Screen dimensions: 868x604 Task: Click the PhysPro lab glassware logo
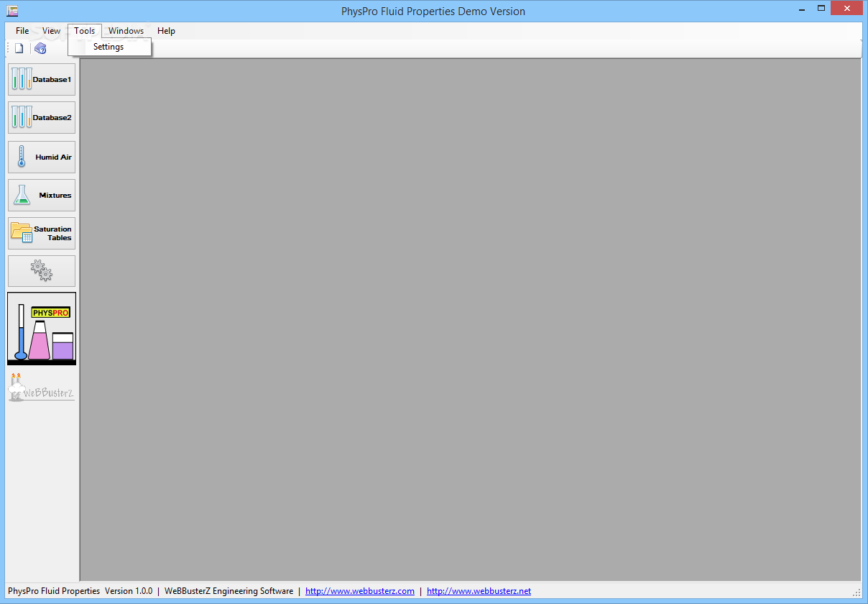point(42,329)
